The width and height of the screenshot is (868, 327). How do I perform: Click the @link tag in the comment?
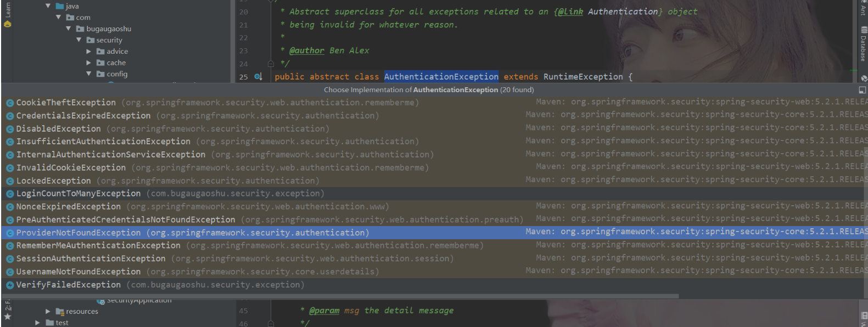pyautogui.click(x=570, y=12)
